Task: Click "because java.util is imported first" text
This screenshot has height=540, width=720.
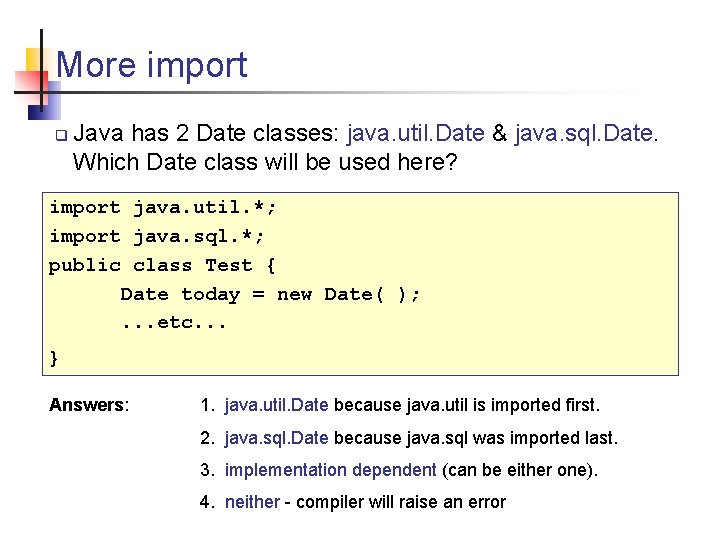Action: [x=466, y=405]
